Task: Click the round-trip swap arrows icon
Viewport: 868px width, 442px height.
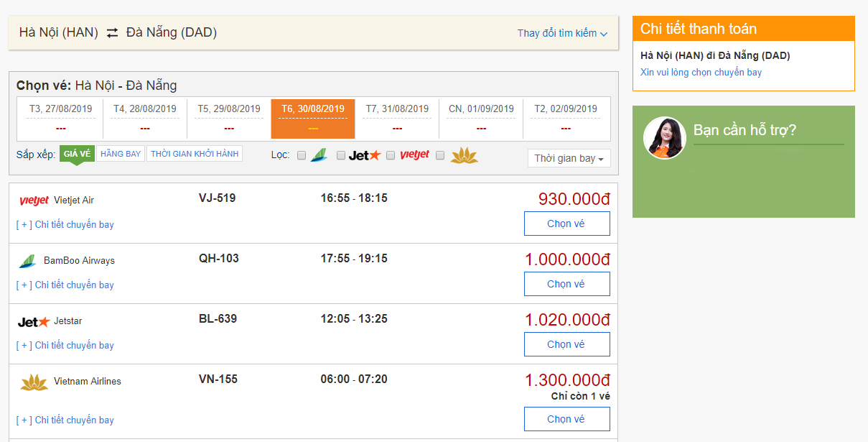Action: point(112,32)
